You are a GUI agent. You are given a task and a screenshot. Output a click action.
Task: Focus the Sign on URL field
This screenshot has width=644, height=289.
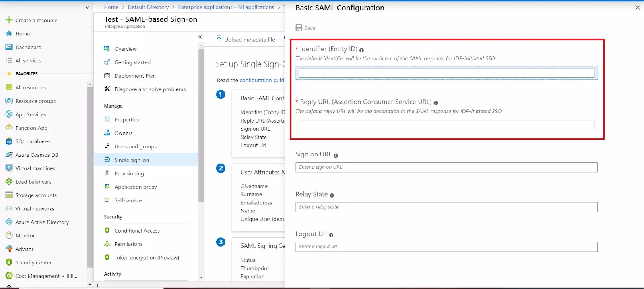(446, 167)
